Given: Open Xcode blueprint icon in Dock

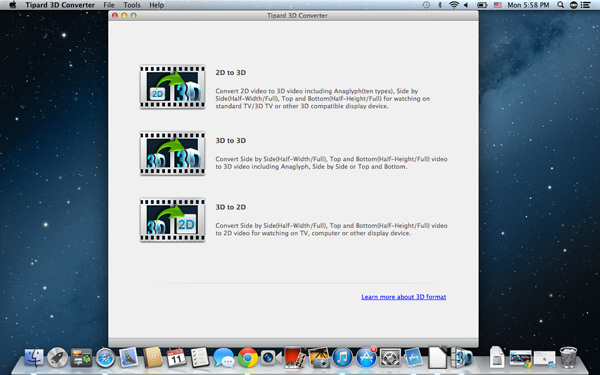Looking at the screenshot, I should tap(413, 358).
